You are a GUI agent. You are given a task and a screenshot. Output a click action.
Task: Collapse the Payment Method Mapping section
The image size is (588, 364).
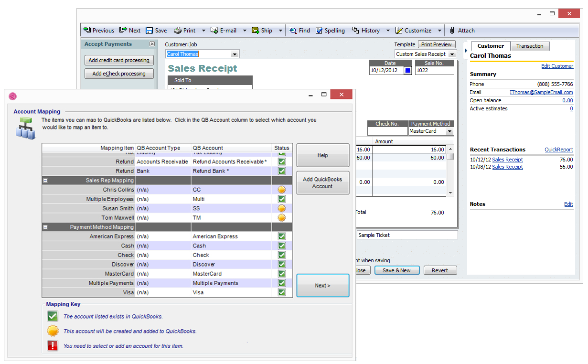[46, 227]
